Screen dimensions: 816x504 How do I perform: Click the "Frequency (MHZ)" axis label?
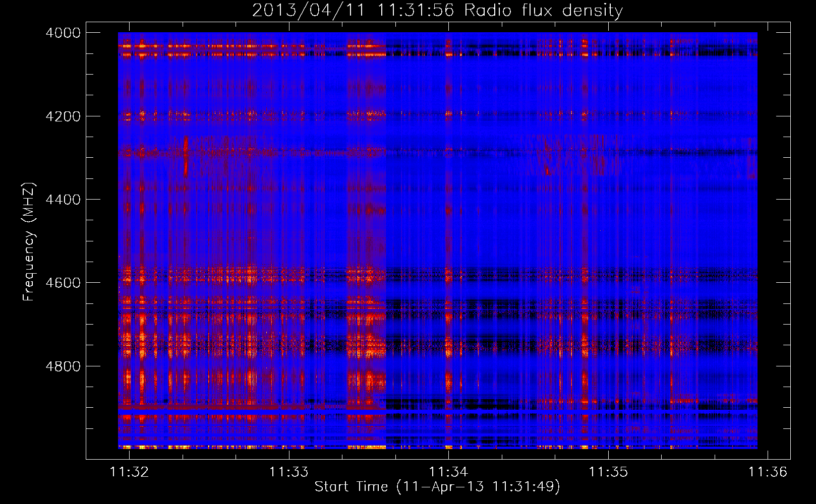click(29, 242)
